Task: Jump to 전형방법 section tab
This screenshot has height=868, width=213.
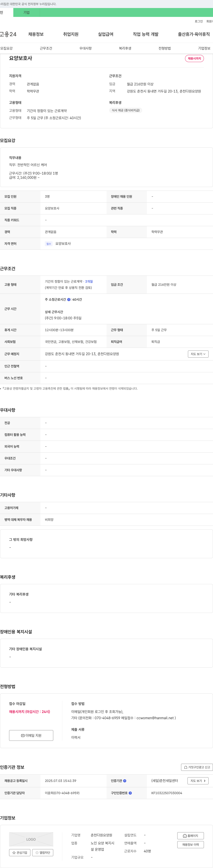Action: tap(165, 48)
